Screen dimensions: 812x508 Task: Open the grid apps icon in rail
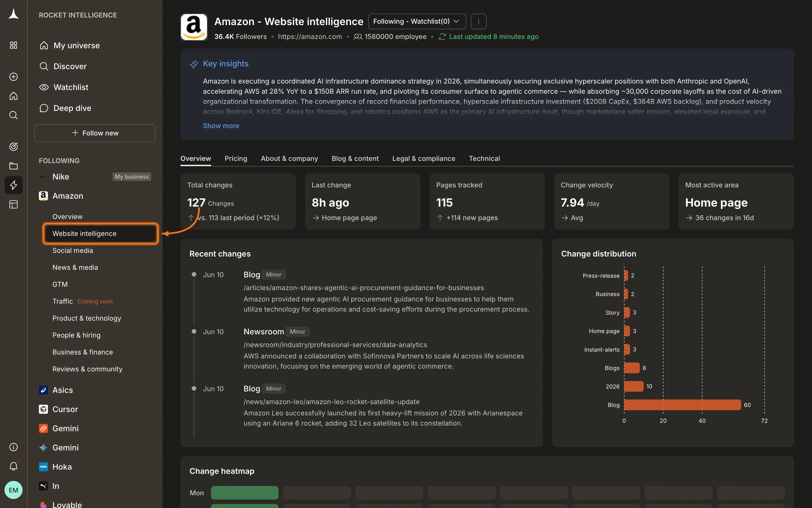coord(14,45)
